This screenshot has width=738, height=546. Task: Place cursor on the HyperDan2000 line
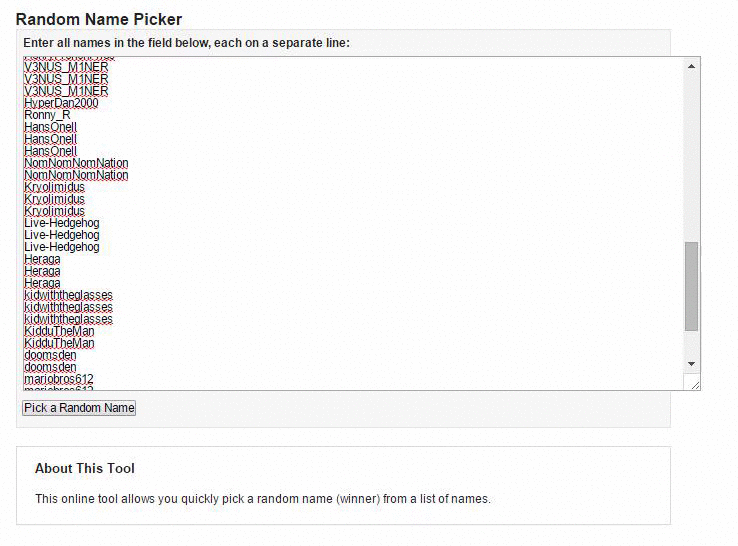tap(61, 103)
